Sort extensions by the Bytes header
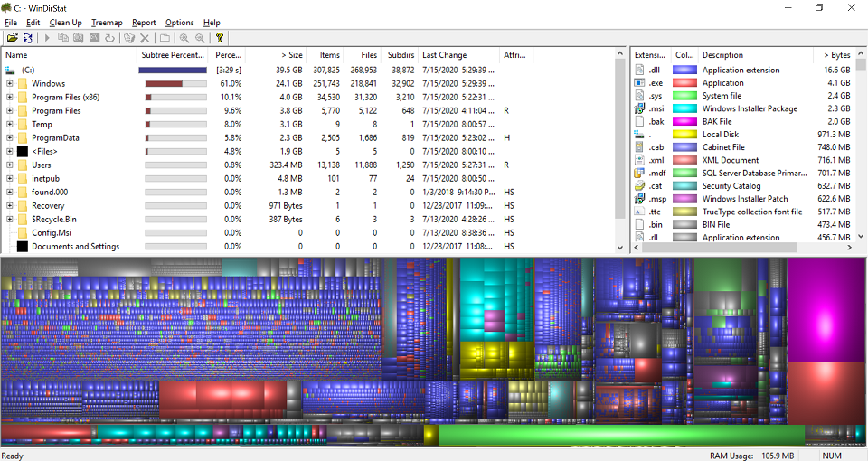Viewport: 868px width, 461px height. [834, 55]
